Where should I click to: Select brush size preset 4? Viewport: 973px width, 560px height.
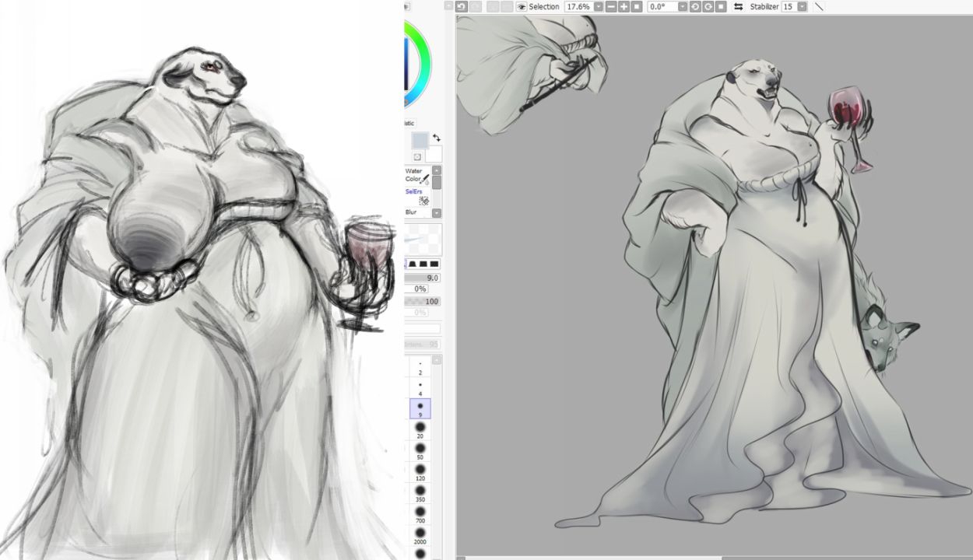pyautogui.click(x=420, y=388)
